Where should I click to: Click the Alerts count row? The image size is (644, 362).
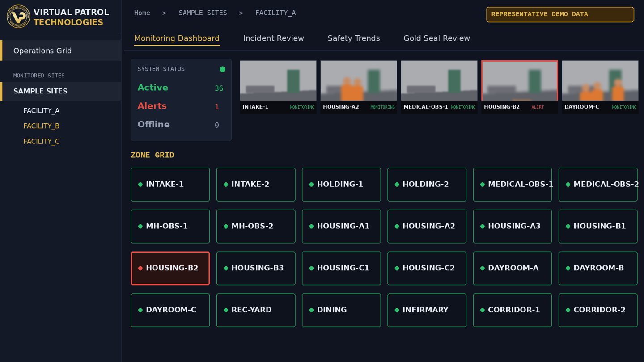pos(181,106)
